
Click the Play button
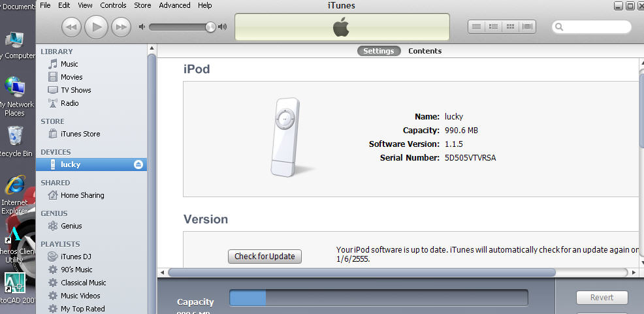point(96,27)
